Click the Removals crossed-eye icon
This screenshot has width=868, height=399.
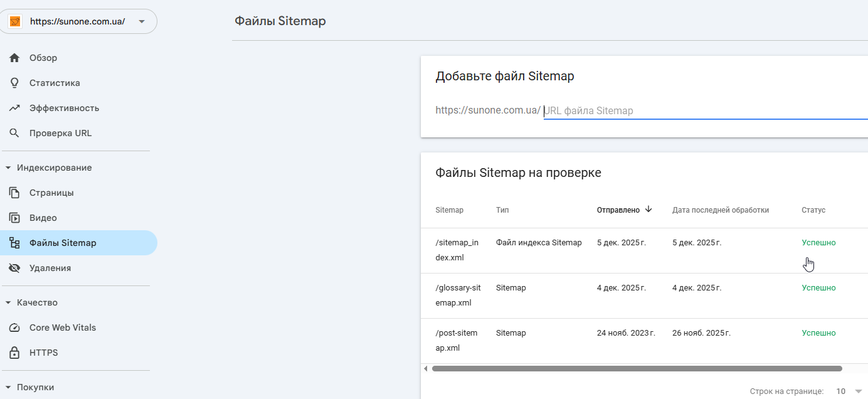14,268
